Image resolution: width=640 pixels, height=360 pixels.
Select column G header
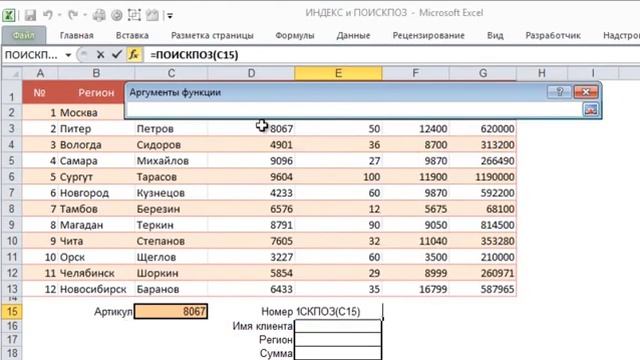(x=483, y=73)
